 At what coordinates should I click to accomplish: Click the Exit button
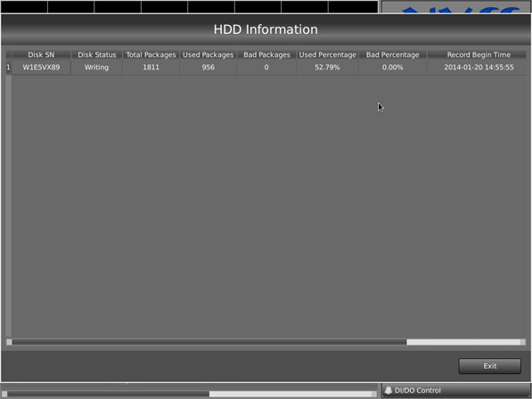[489, 366]
